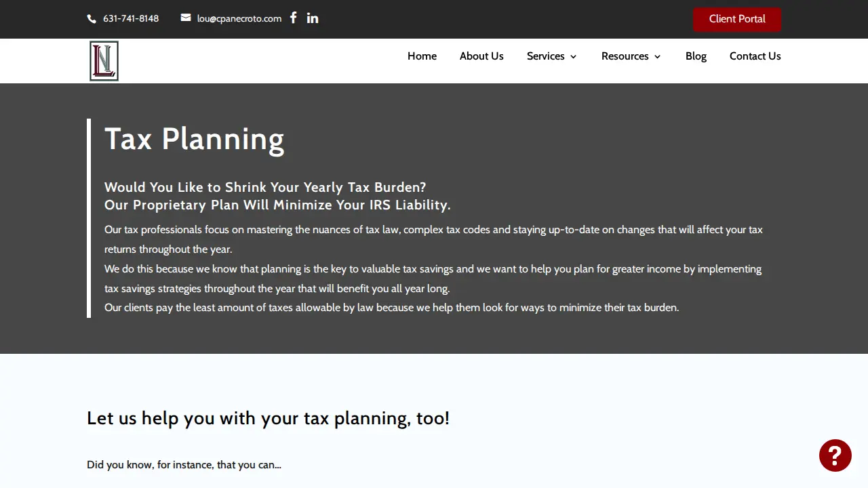Screen dimensions: 868x488
Task: Open the help question mark widget
Action: point(835,455)
